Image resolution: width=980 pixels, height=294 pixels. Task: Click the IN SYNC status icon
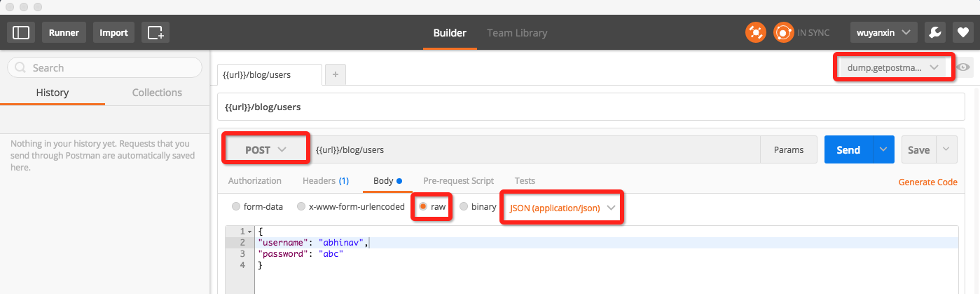pyautogui.click(x=783, y=32)
